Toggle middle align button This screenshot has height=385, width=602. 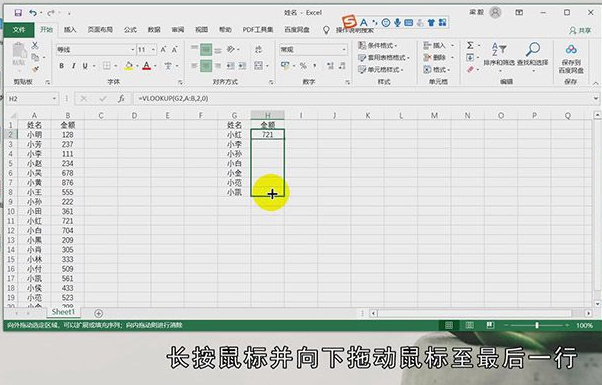click(206, 49)
